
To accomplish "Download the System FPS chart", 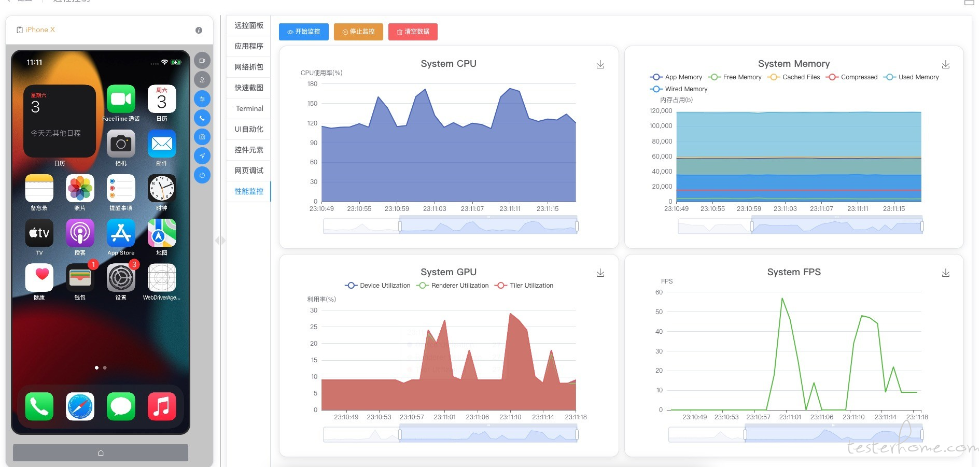I will [946, 273].
